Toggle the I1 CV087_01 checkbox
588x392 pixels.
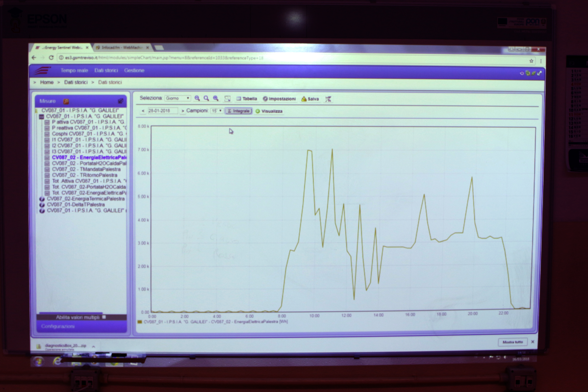(x=47, y=140)
